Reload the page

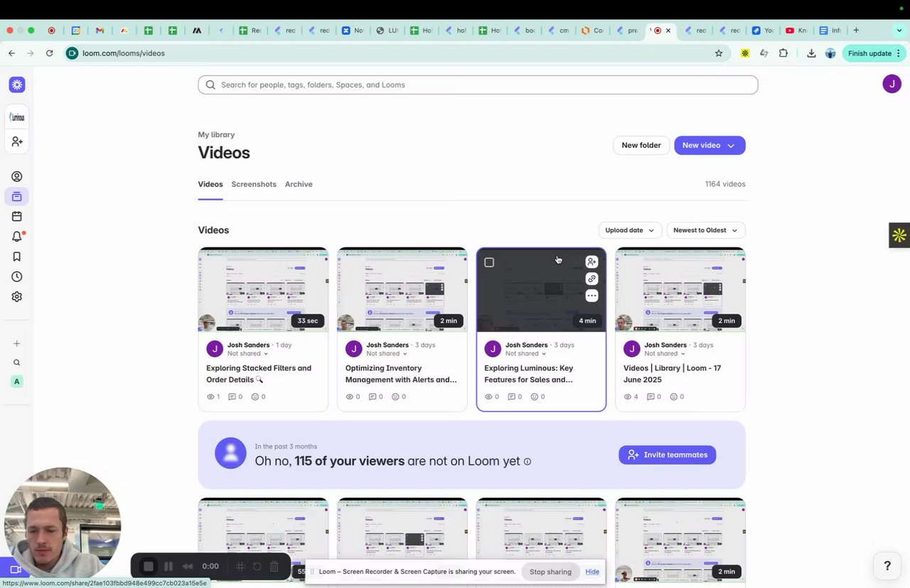[49, 53]
